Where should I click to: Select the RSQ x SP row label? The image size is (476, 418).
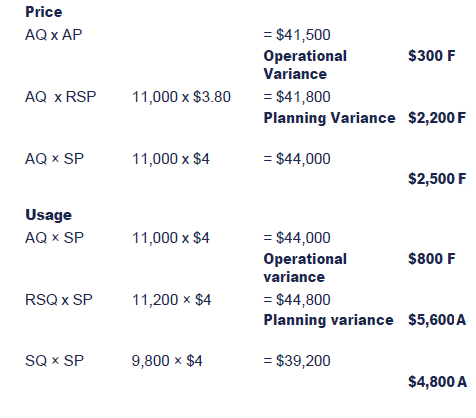point(59,300)
